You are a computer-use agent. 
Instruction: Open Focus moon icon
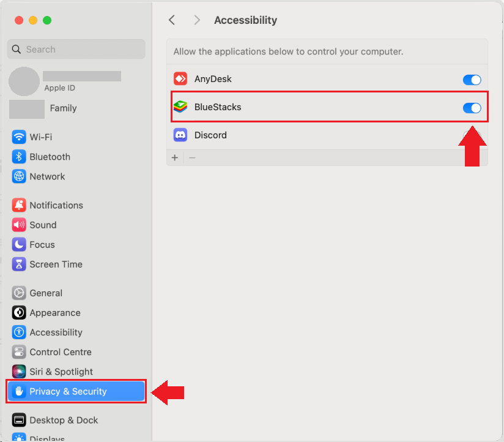[19, 244]
